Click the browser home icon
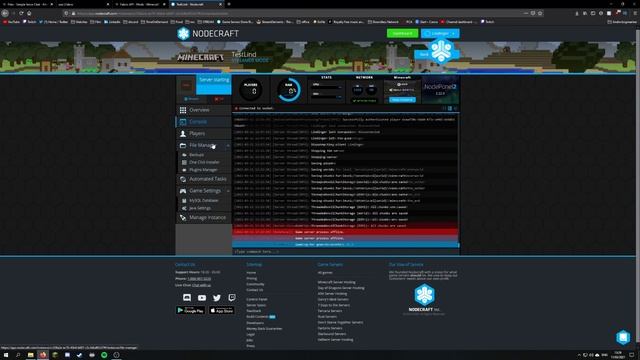This screenshot has height=360, width=640. 29,13
